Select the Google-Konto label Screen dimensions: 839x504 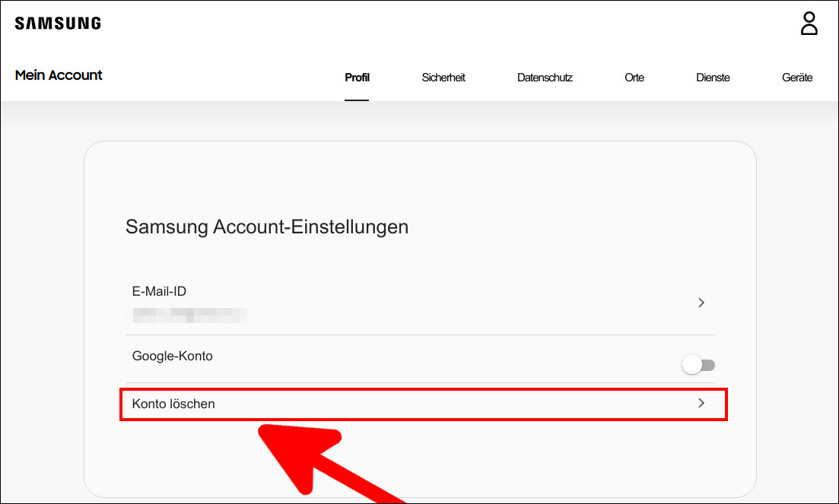173,356
